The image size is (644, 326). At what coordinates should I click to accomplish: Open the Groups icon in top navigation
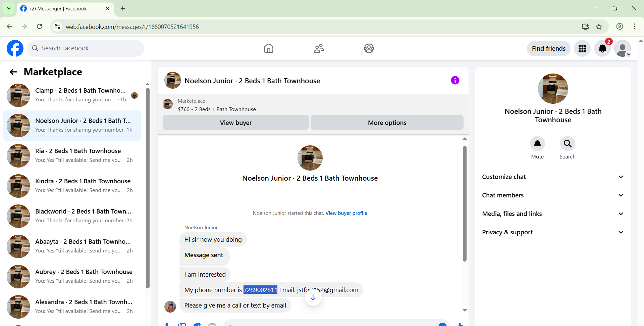pos(369,48)
